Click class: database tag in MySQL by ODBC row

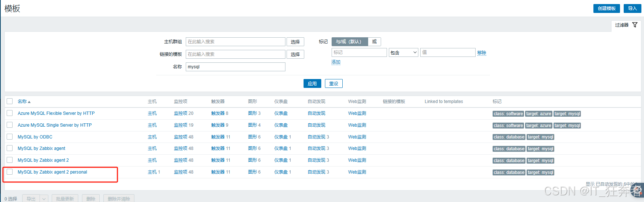pos(509,137)
